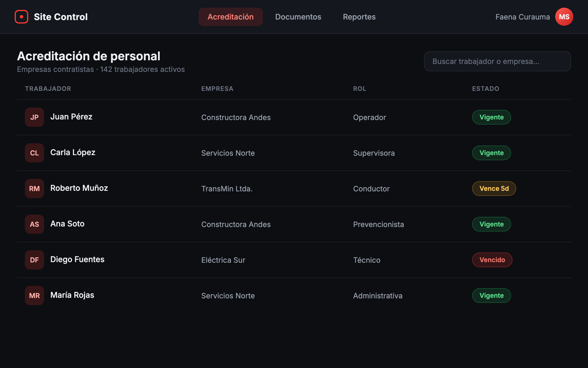Open the MS user avatar menu

point(564,17)
